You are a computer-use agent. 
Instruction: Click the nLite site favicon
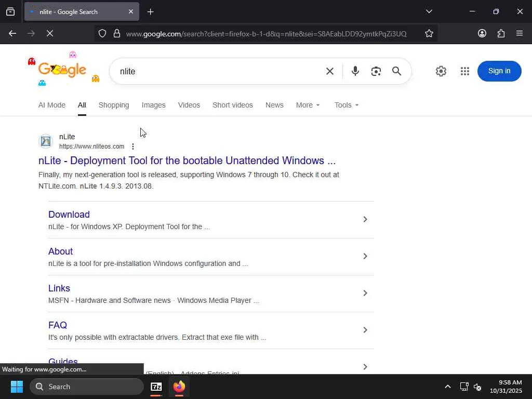(x=46, y=141)
